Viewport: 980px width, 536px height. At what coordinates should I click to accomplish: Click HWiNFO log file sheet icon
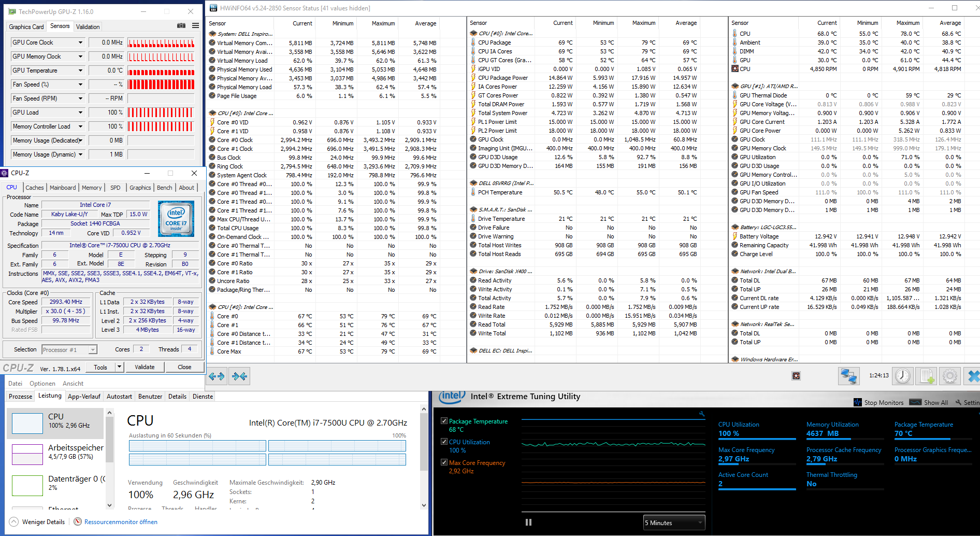click(x=927, y=376)
